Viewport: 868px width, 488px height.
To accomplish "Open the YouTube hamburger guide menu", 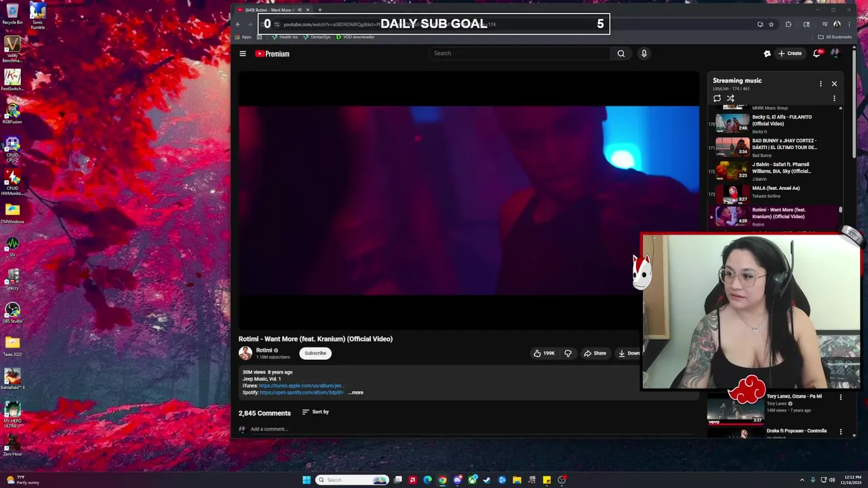I will tap(243, 54).
